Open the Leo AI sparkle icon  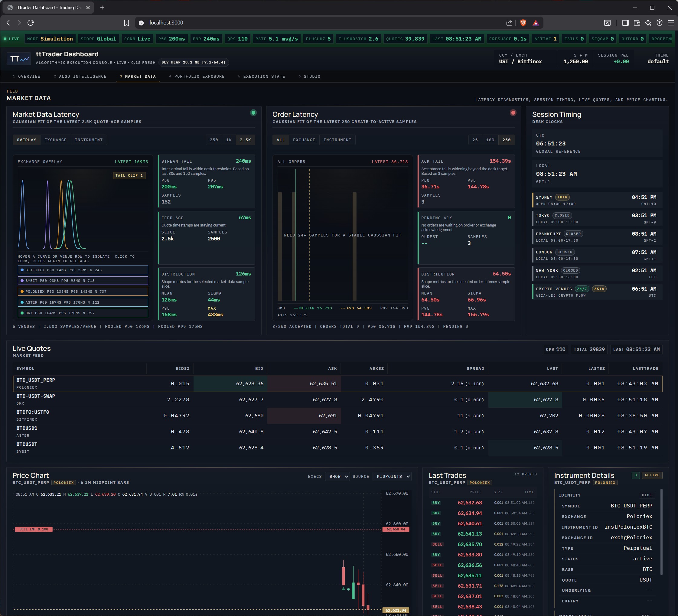point(648,22)
